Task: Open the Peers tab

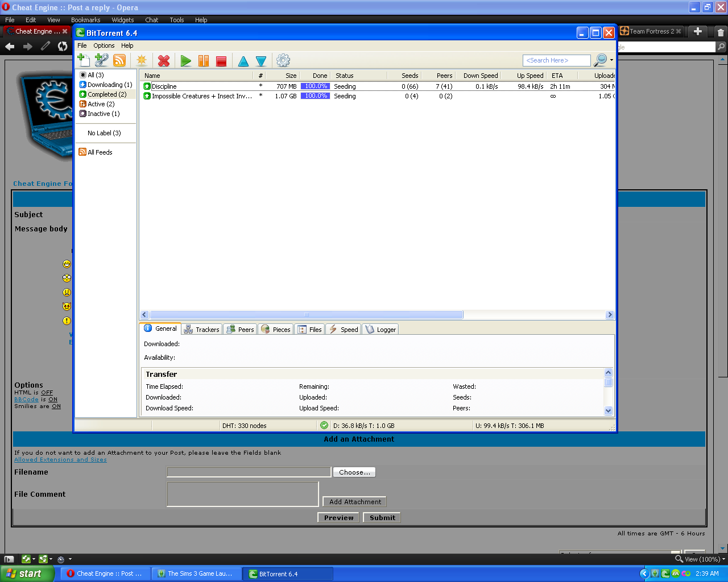Action: click(x=240, y=330)
